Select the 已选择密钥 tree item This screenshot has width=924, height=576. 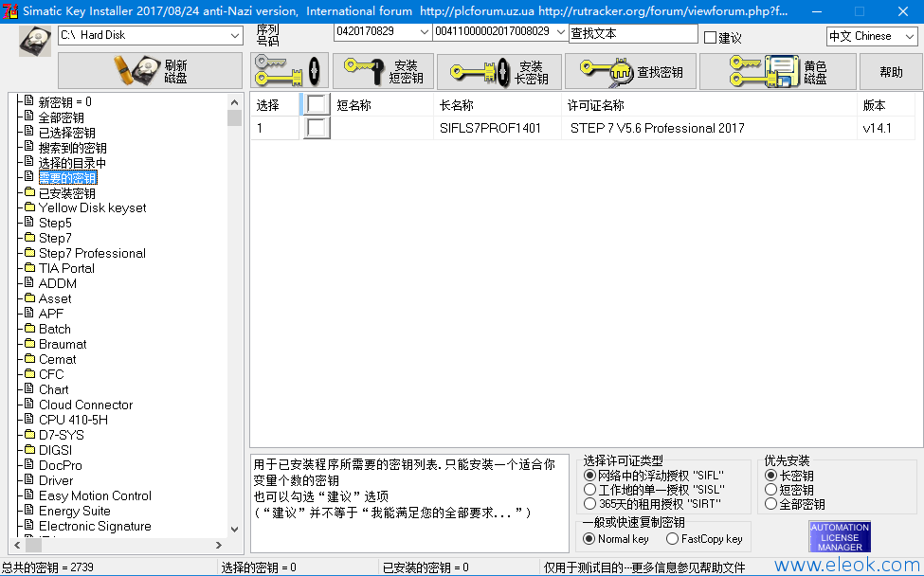(x=66, y=133)
